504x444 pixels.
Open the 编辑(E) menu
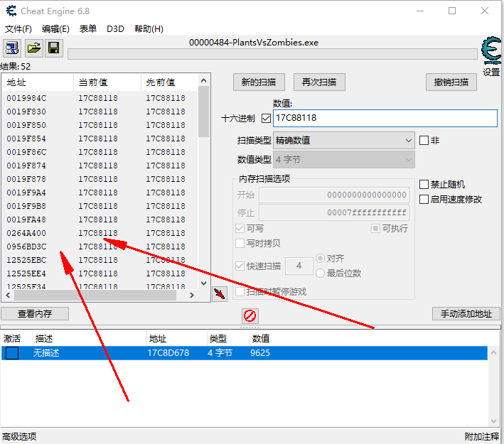(55, 29)
